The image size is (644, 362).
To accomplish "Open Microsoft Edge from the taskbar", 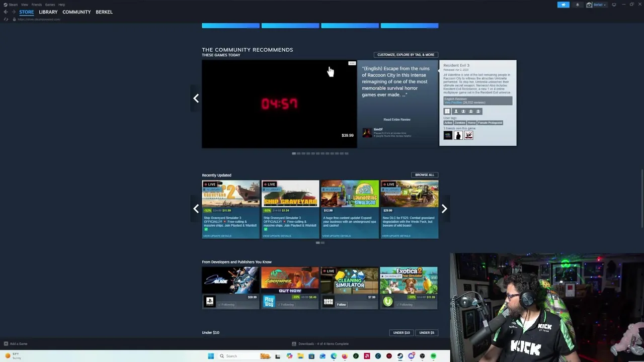I will click(x=334, y=356).
